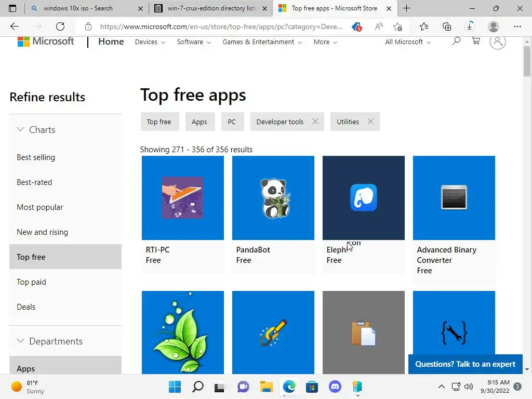Close the windows 10x iso Search tab
Screen dimensions: 532x399
click(x=140, y=8)
